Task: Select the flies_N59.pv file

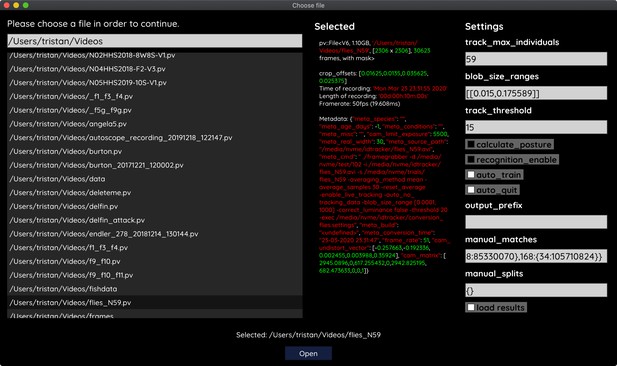Action: tap(155, 302)
